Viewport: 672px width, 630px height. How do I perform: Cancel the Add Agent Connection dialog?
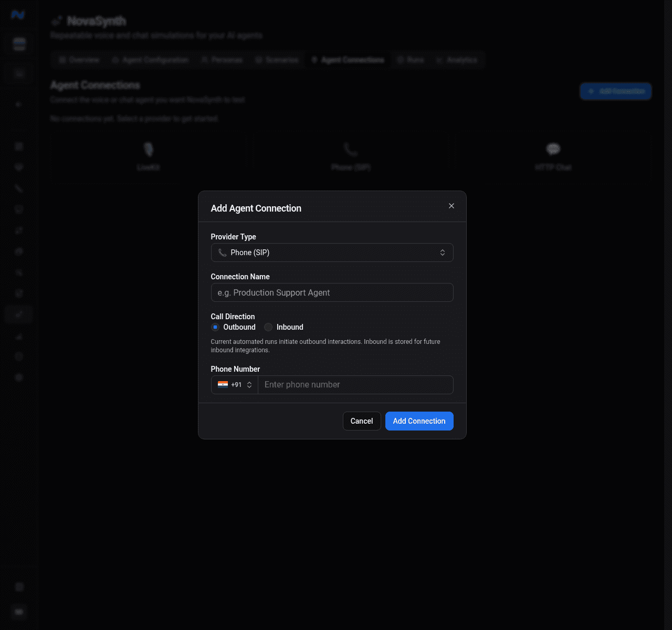pos(362,421)
